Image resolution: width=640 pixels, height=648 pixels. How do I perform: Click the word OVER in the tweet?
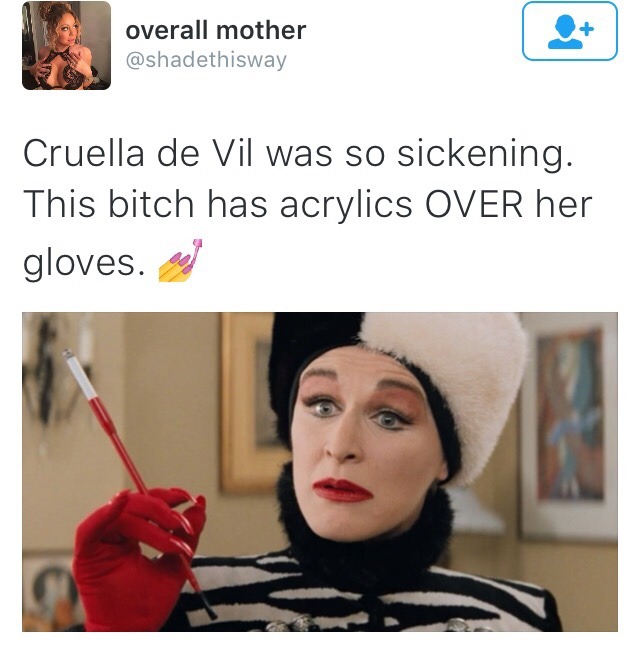(x=474, y=204)
